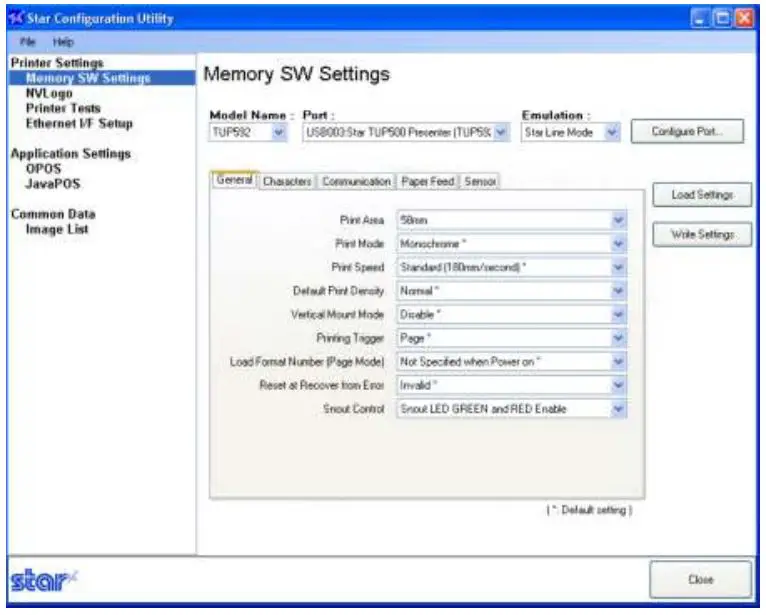Expand the Emulation dropdown

pos(571,132)
